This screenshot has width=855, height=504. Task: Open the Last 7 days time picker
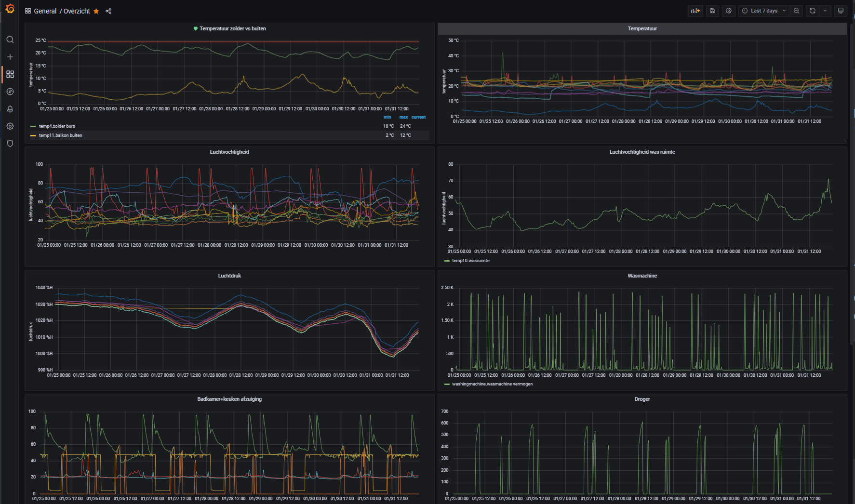(764, 11)
